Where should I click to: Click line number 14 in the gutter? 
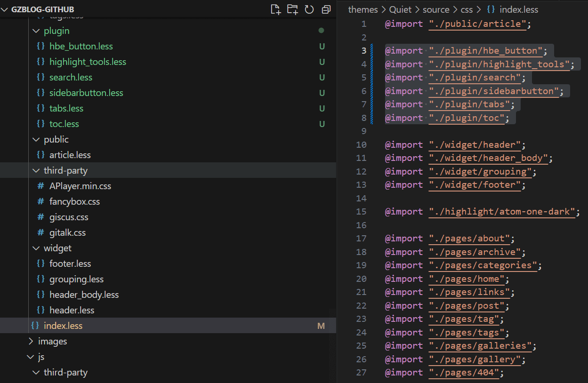tap(361, 198)
